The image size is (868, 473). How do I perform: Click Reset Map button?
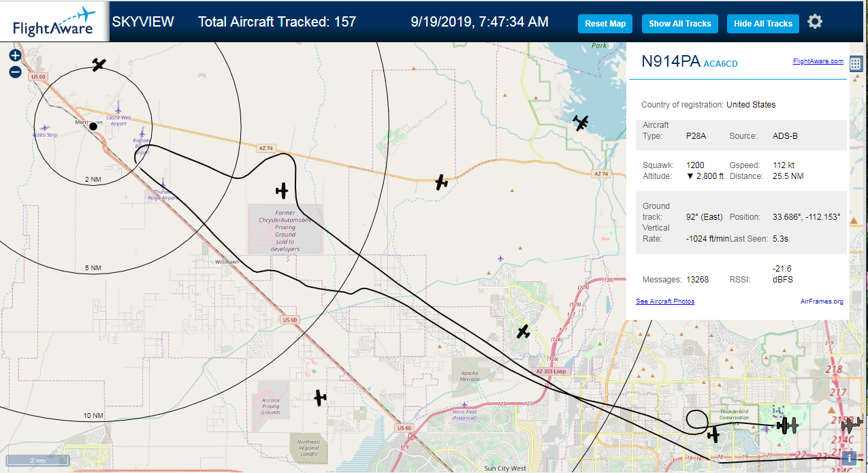[605, 24]
